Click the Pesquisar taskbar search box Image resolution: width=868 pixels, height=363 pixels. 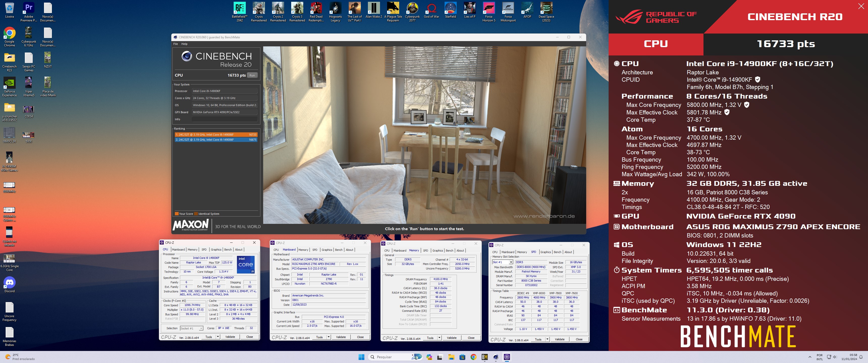pos(395,357)
